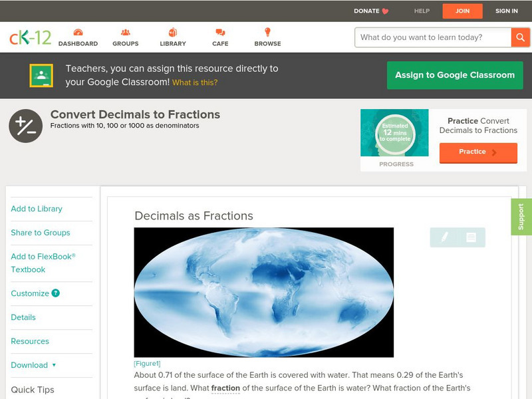The width and height of the screenshot is (532, 399).
Task: Open the notes icon beside highlighter
Action: pos(471,237)
